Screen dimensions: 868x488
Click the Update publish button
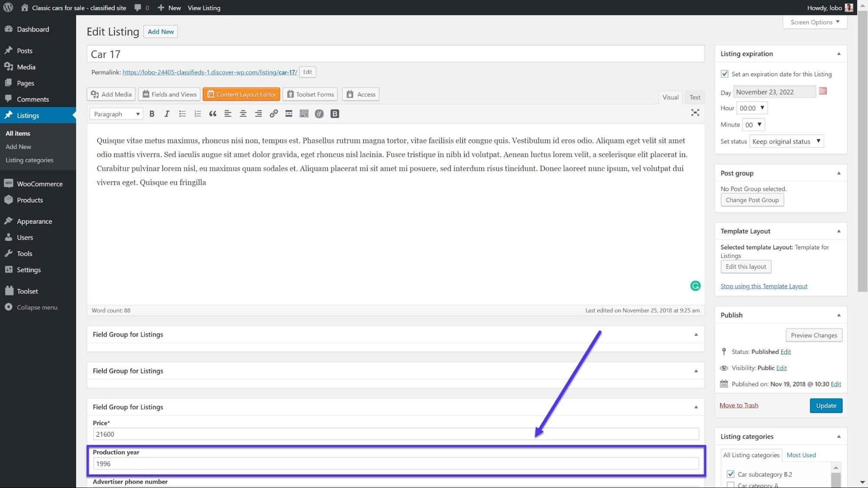[826, 405]
